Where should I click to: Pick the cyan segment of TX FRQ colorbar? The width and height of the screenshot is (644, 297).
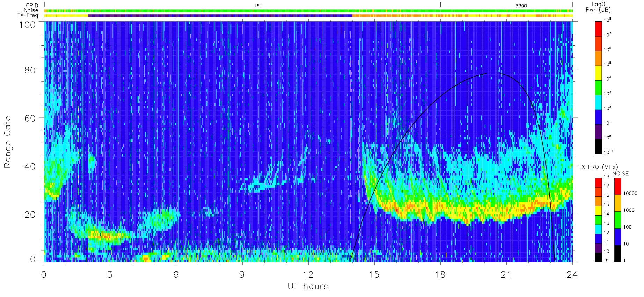[x=598, y=229]
